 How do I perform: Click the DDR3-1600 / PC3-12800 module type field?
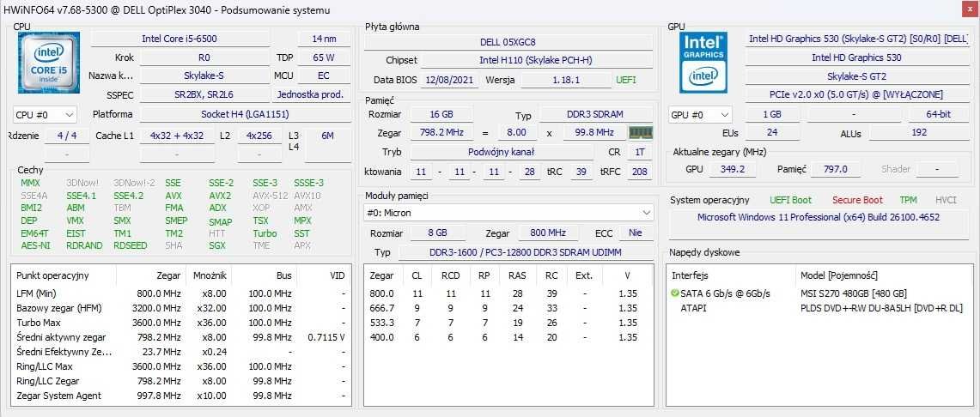coord(525,253)
